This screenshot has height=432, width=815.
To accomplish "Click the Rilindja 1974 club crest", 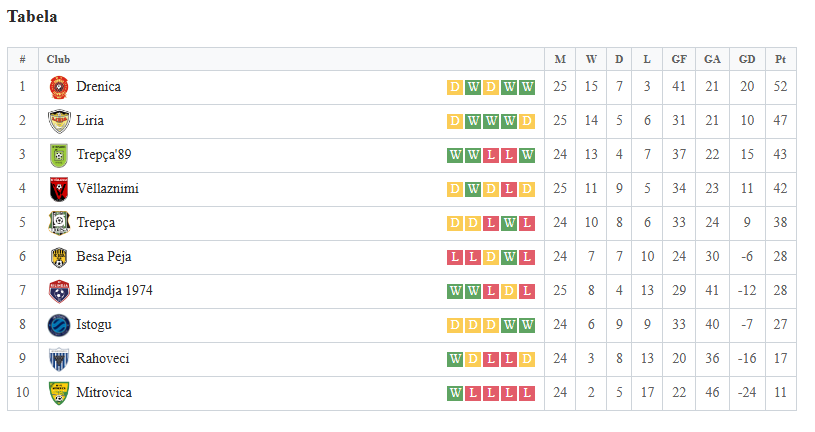I will 59,291.
